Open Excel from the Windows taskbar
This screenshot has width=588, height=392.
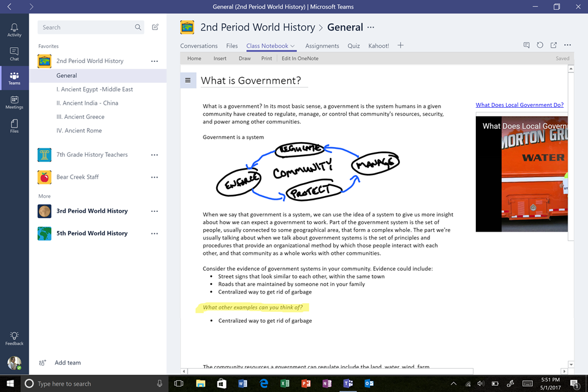tap(285, 383)
